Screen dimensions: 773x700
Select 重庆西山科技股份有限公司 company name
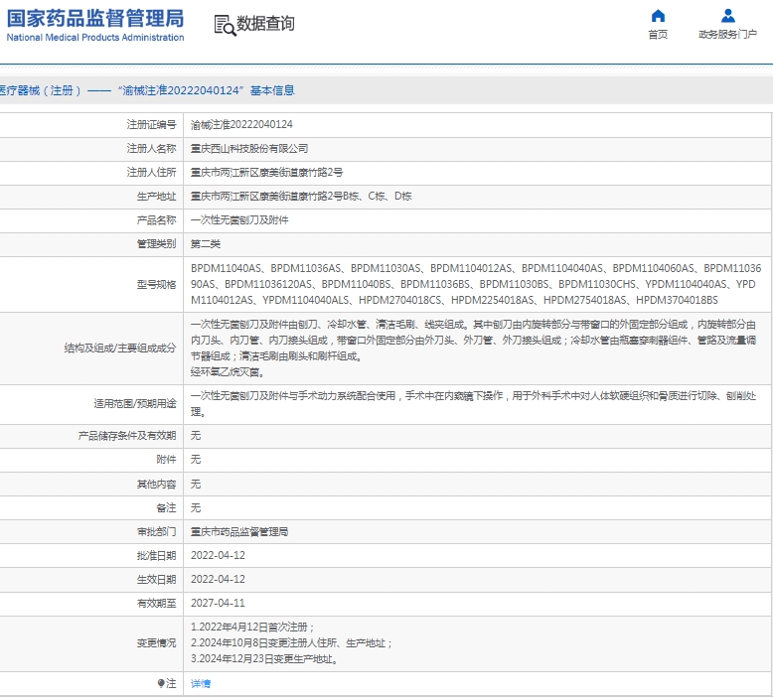pos(249,148)
